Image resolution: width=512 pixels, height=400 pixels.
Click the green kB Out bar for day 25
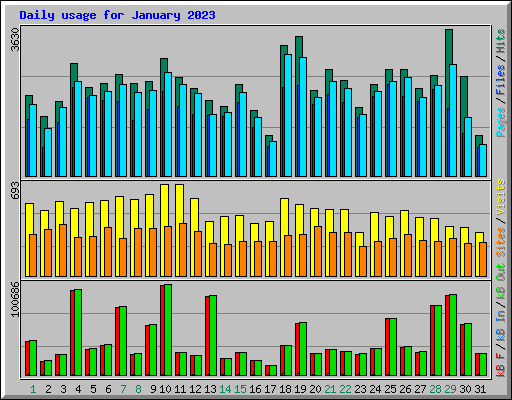point(393,347)
